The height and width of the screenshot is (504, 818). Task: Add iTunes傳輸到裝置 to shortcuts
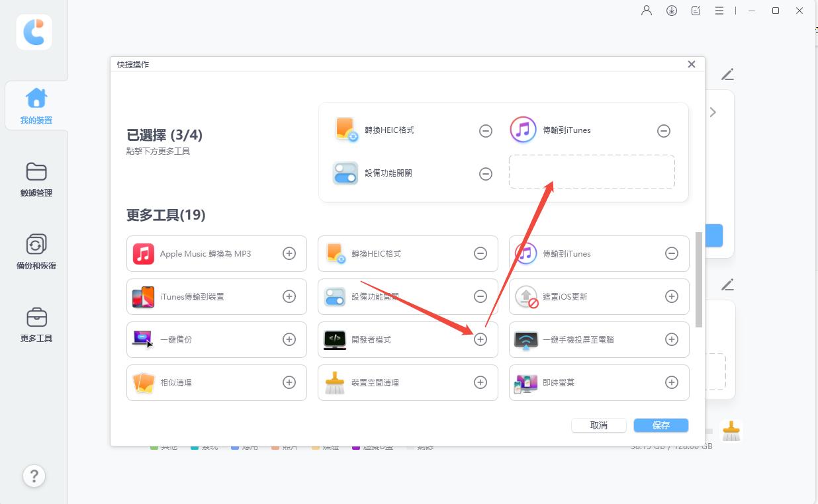pyautogui.click(x=289, y=296)
